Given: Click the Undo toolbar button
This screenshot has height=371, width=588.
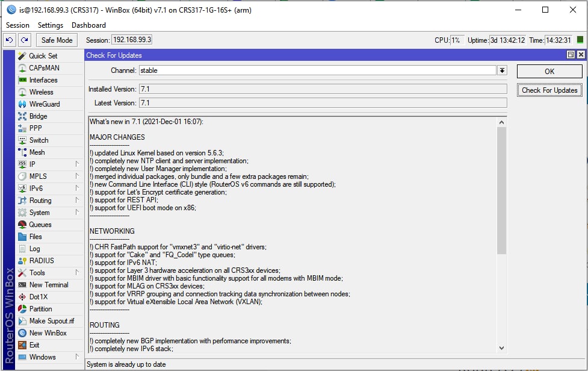Looking at the screenshot, I should (x=10, y=40).
